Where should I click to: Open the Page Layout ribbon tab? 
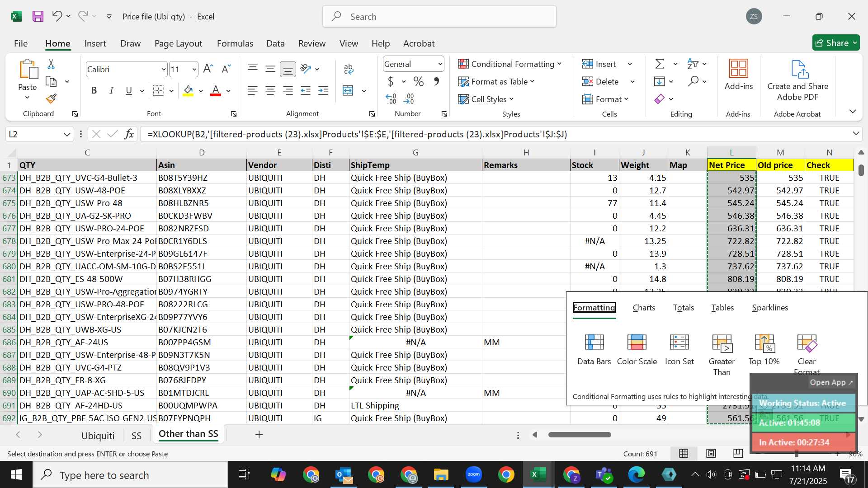tap(178, 43)
